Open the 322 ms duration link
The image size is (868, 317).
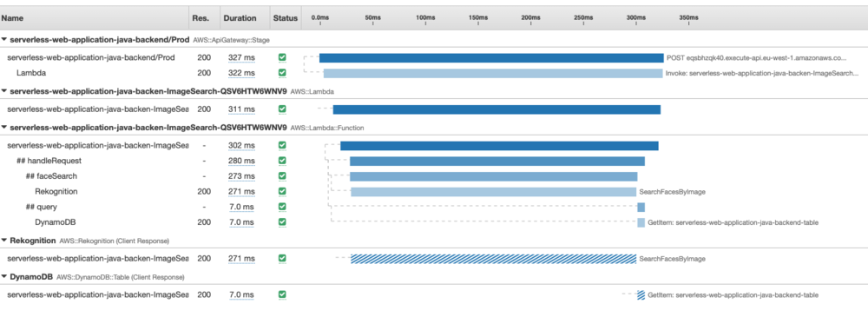click(x=241, y=73)
